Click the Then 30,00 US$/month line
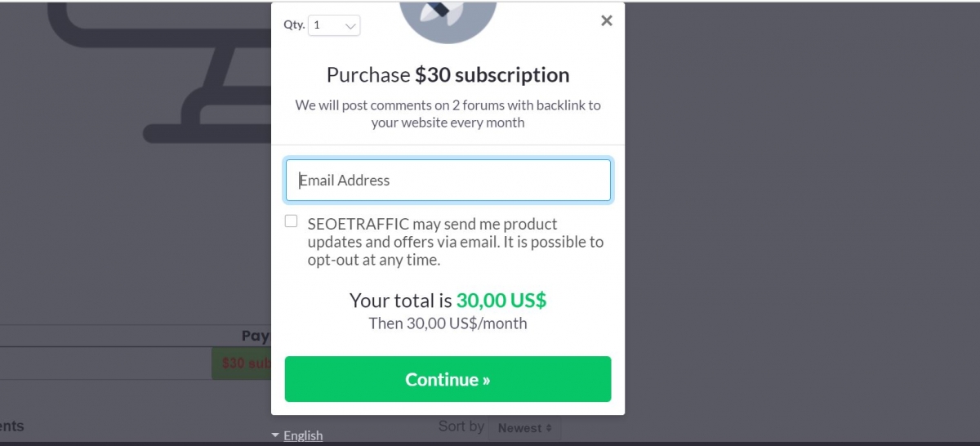The image size is (980, 446). coord(448,323)
